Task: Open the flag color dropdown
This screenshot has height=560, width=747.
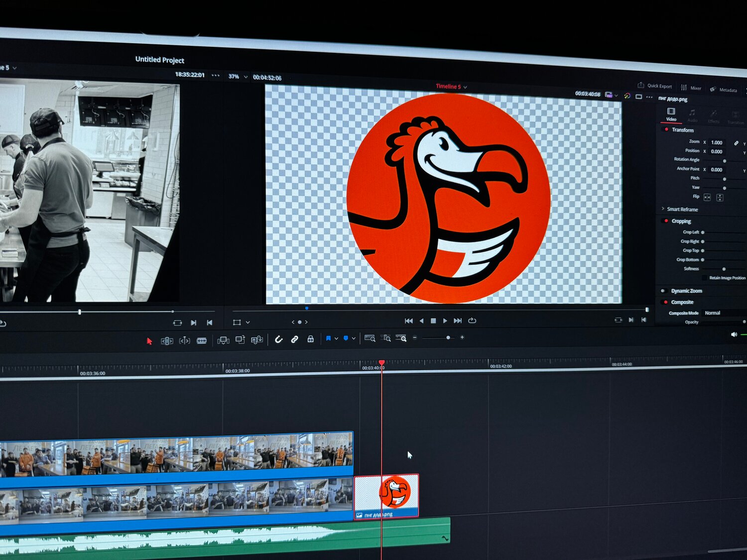Action: coord(336,338)
